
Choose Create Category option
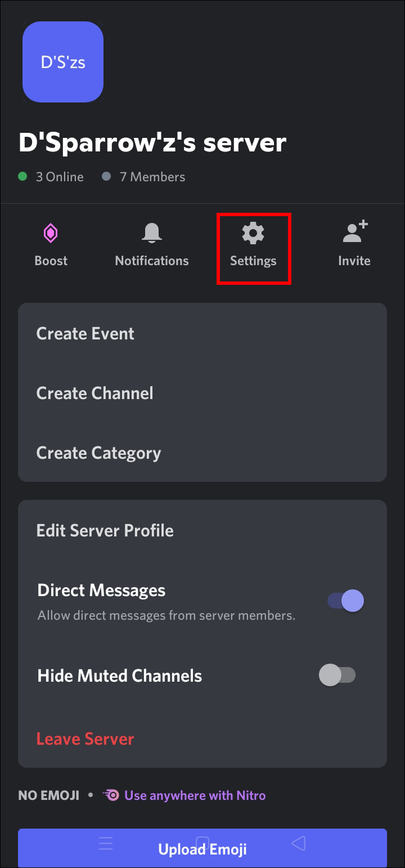tap(98, 453)
